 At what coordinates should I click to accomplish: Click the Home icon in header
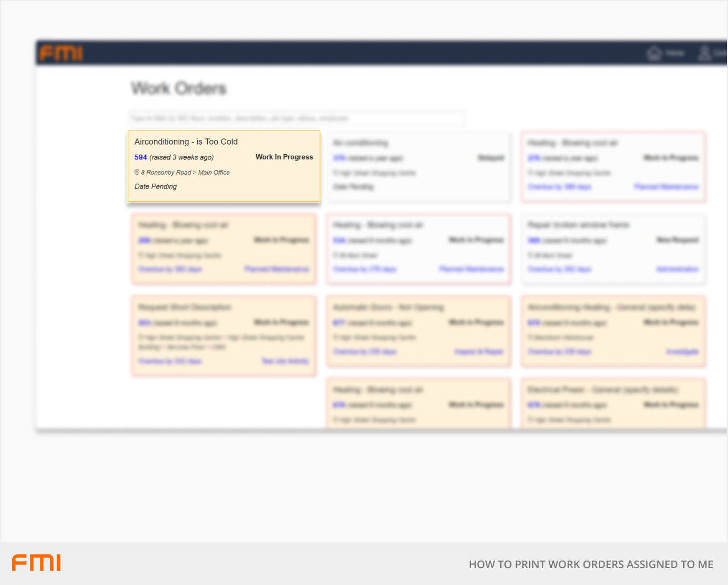pos(654,53)
